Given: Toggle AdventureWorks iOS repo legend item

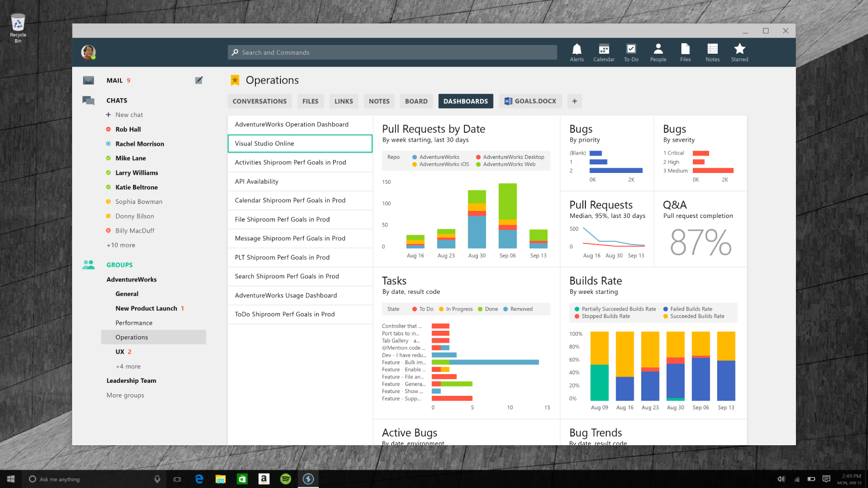Looking at the screenshot, I should [441, 164].
